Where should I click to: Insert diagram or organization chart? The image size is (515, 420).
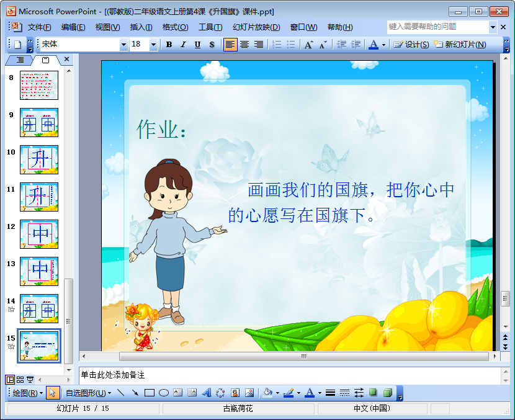[220, 393]
